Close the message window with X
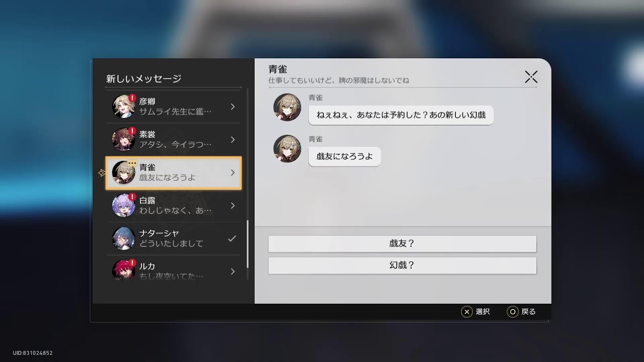This screenshot has width=644, height=362. 531,76
